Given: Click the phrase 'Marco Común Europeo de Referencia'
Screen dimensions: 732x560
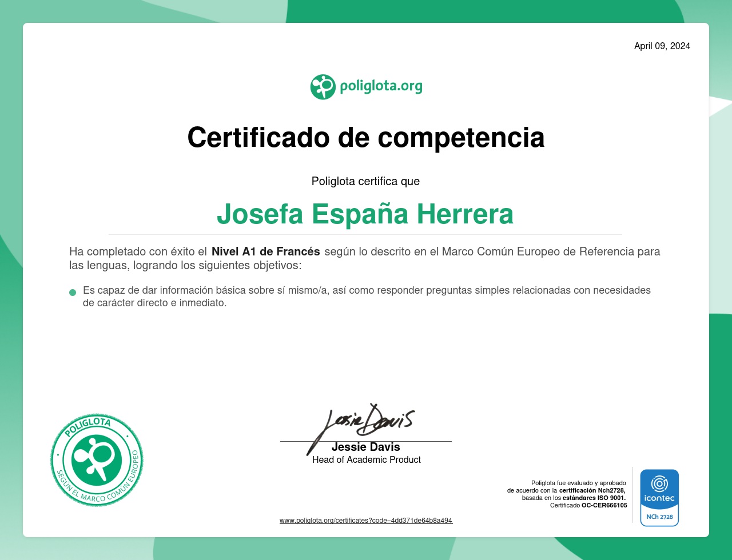Looking at the screenshot, I should point(537,251).
